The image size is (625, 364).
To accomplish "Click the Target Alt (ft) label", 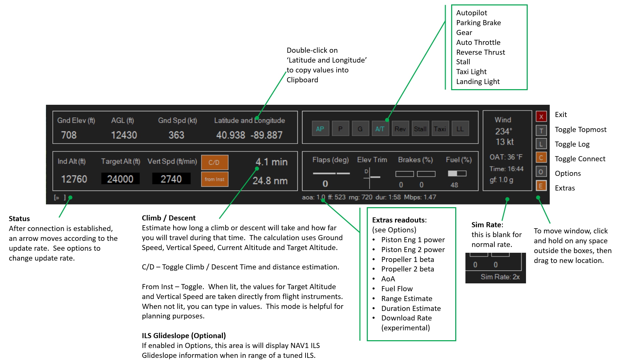I will pyautogui.click(x=120, y=161).
